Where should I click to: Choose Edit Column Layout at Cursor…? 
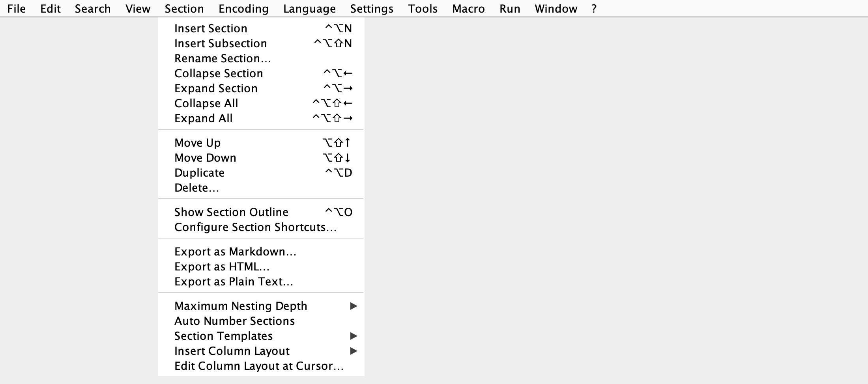[261, 366]
